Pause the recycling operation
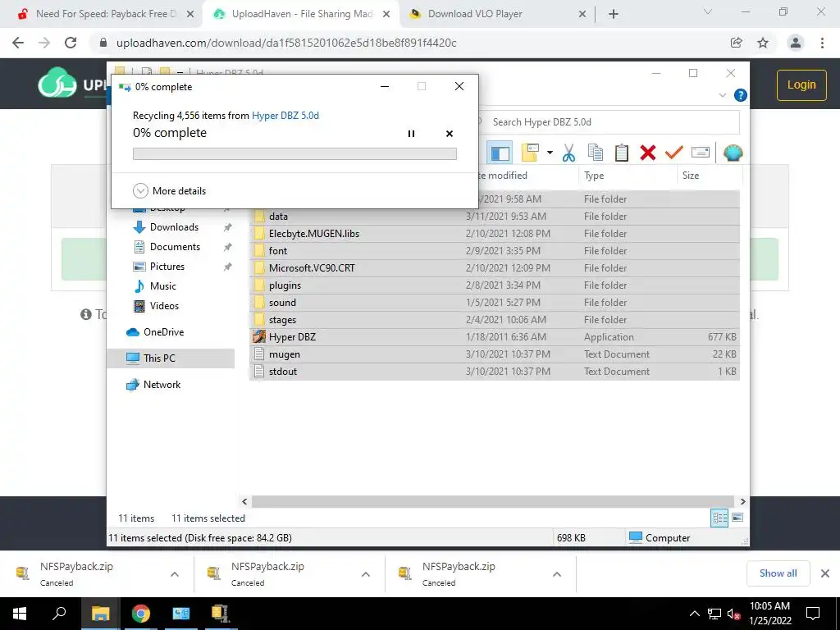This screenshot has height=630, width=840. coord(411,134)
